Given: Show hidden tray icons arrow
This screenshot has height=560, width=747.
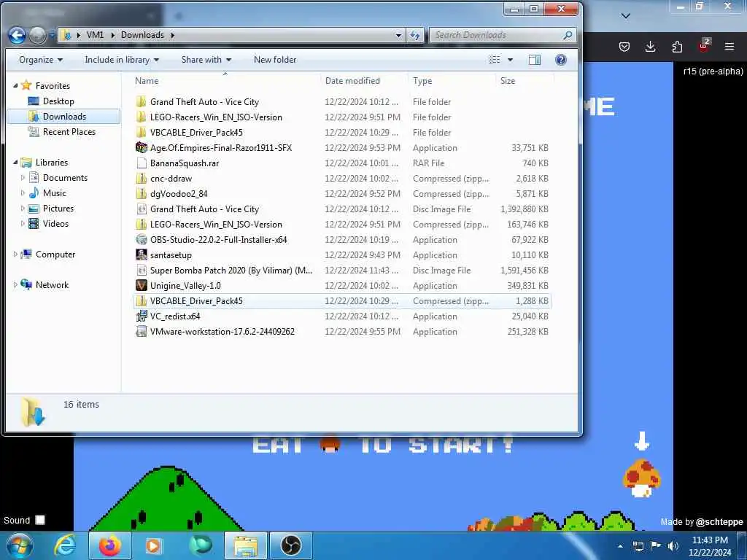Looking at the screenshot, I should click(620, 546).
